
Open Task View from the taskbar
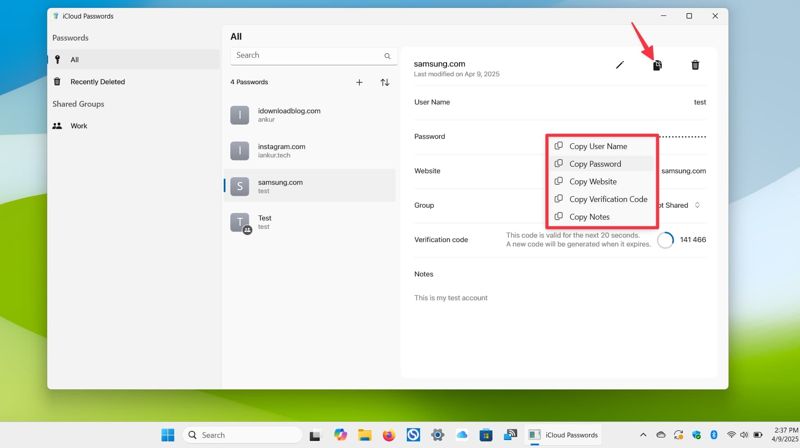point(315,435)
